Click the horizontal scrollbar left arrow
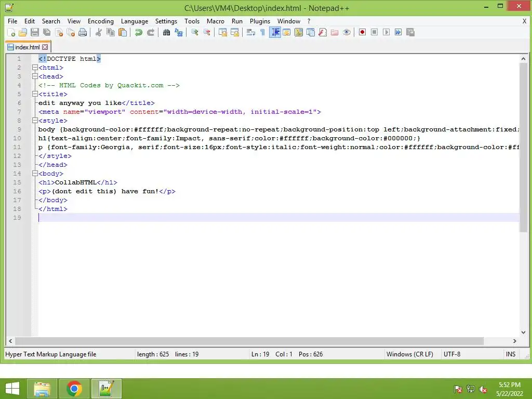This screenshot has height=399, width=532. [10, 341]
